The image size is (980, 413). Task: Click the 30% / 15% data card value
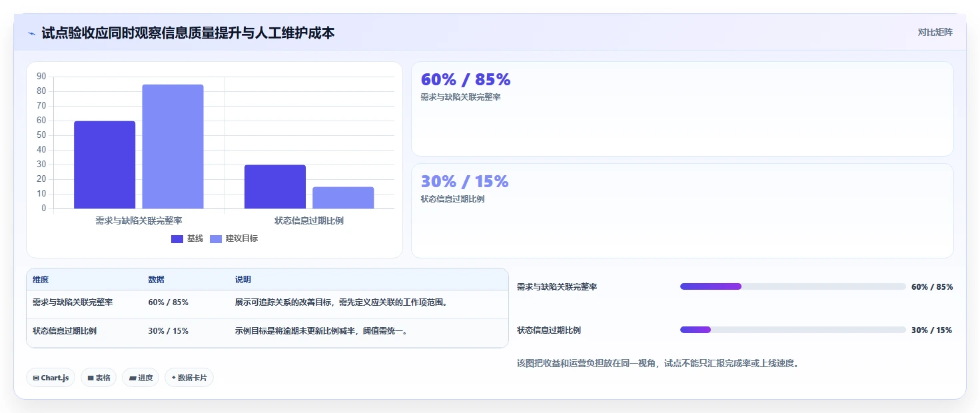click(x=465, y=181)
